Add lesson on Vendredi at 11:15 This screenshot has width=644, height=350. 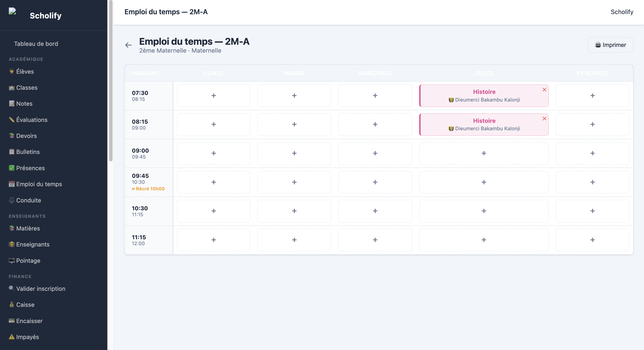593,240
